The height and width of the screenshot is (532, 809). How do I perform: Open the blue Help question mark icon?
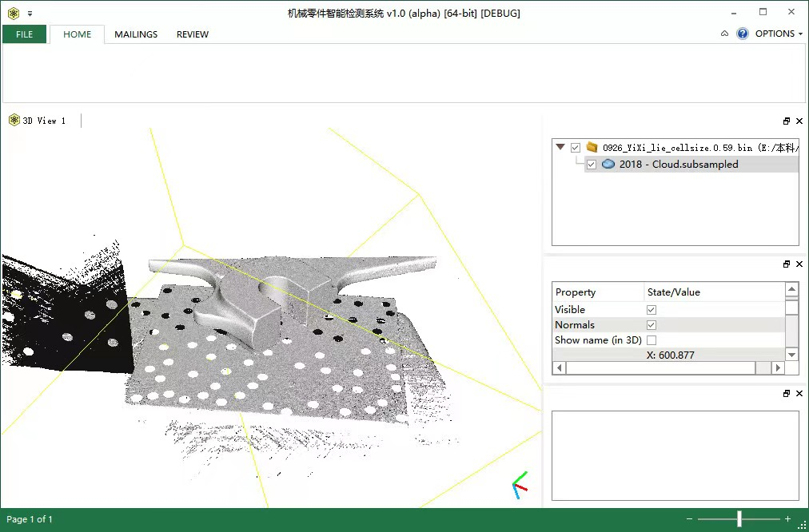coord(743,34)
